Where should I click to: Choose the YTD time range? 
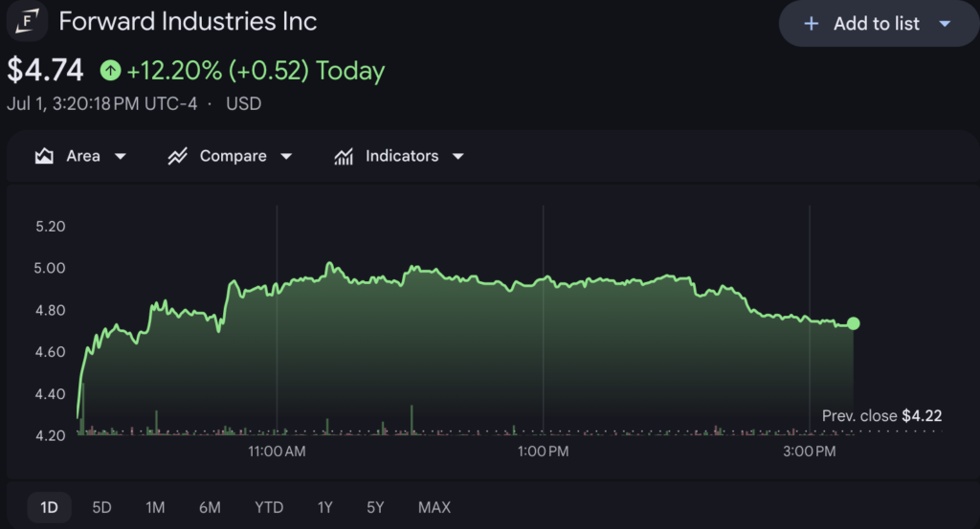coord(269,507)
